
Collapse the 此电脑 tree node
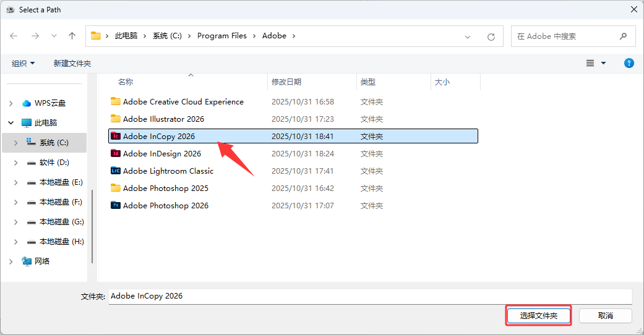[11, 123]
